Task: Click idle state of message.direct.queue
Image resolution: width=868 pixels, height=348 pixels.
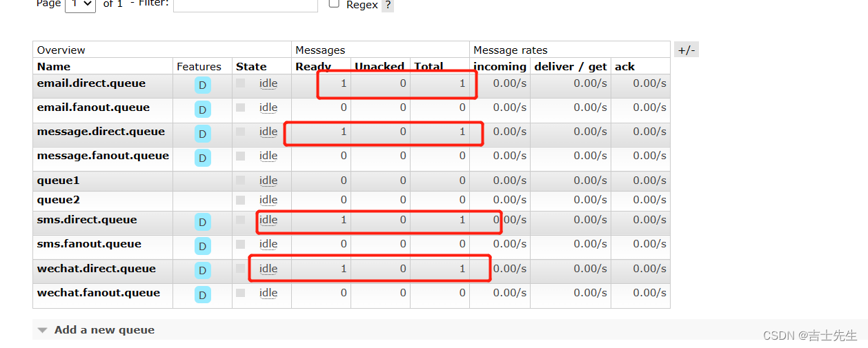Action: point(268,132)
